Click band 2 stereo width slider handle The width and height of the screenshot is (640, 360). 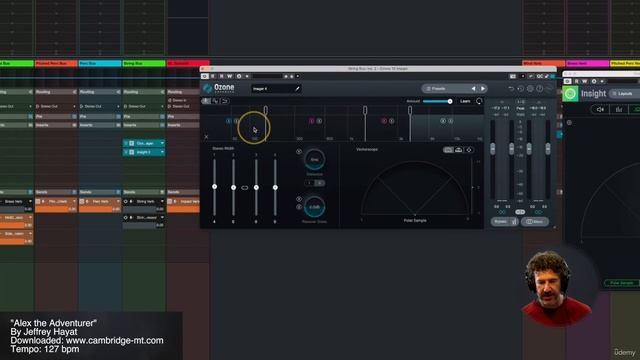tap(233, 187)
